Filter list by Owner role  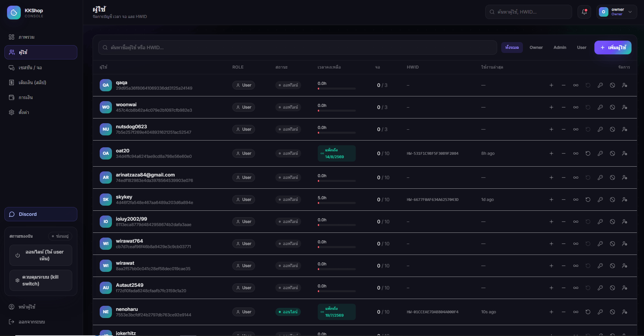coord(536,48)
